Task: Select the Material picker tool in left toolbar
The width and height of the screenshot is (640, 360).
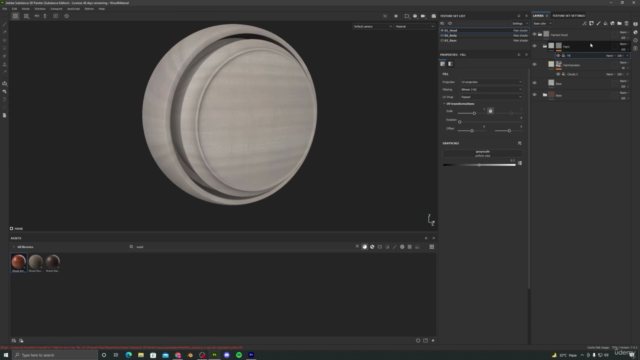Action: coord(5,72)
